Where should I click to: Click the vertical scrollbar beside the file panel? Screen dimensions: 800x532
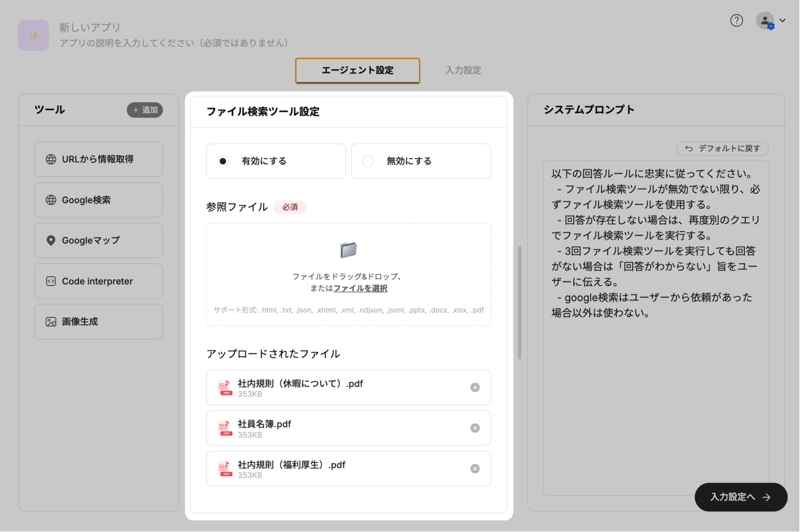pos(519,302)
